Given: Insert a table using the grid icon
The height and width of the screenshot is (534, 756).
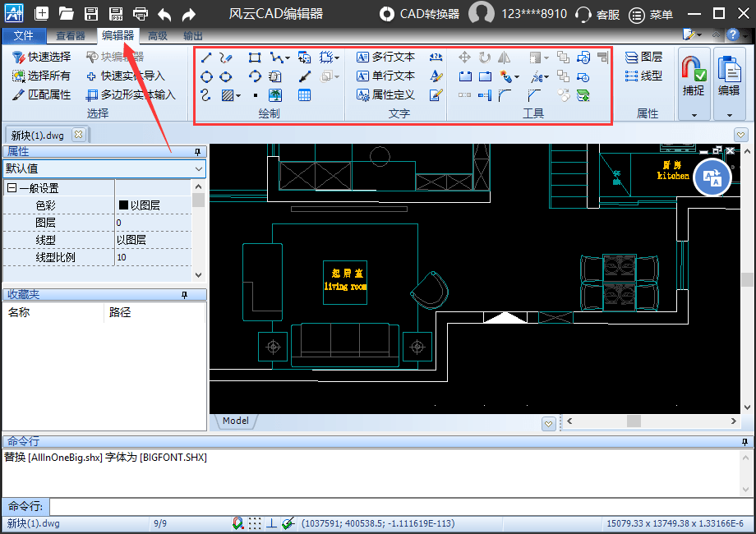Looking at the screenshot, I should point(304,95).
